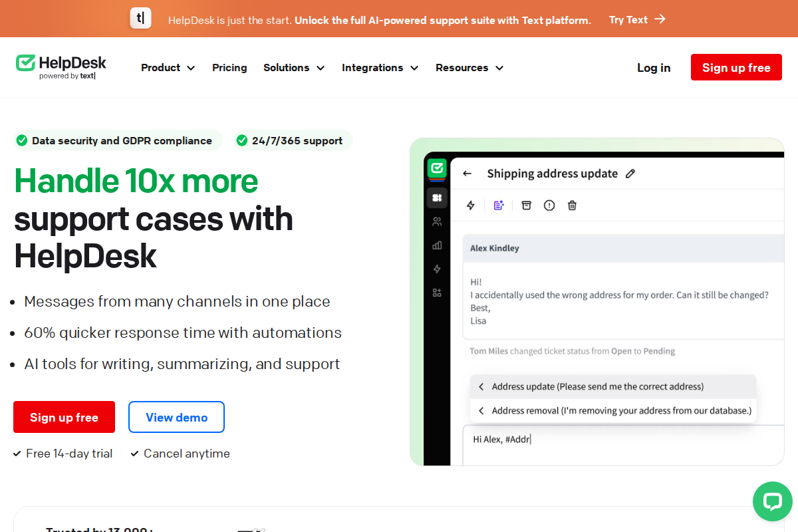Open the live chat widget bubble
The image size is (798, 532).
point(772,501)
